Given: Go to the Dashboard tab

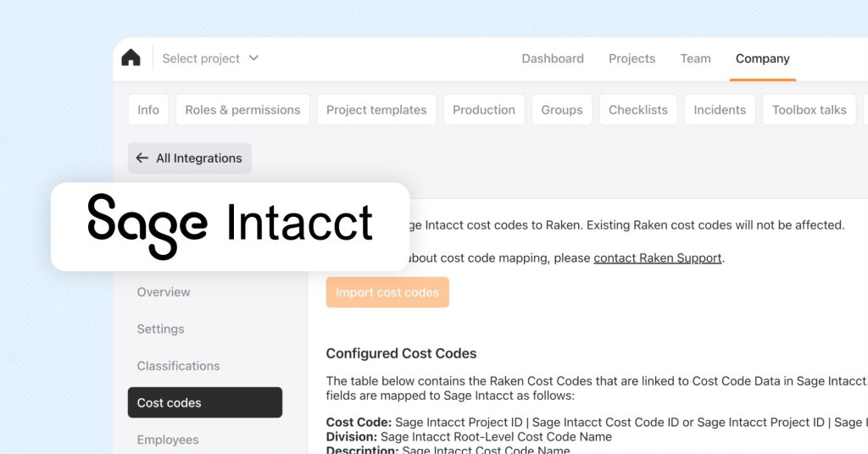Looking at the screenshot, I should [553, 58].
